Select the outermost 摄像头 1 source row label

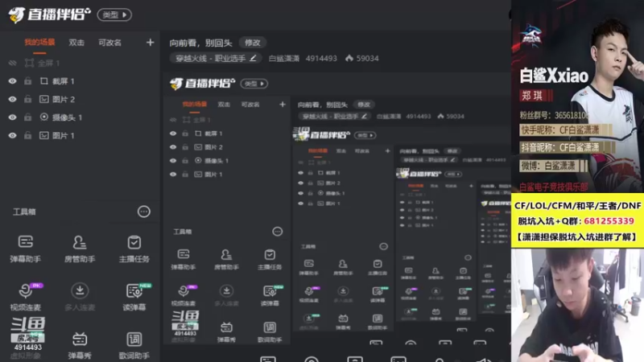coord(67,117)
